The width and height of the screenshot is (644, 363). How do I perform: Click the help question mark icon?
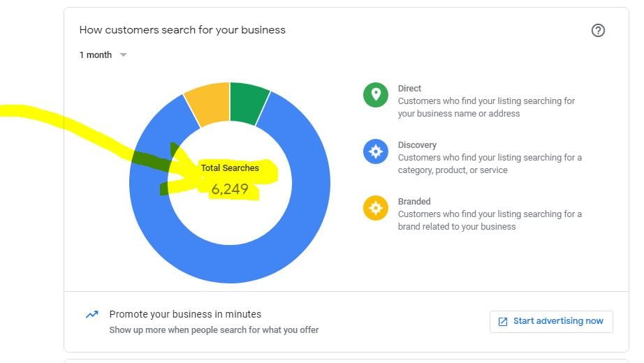(598, 30)
